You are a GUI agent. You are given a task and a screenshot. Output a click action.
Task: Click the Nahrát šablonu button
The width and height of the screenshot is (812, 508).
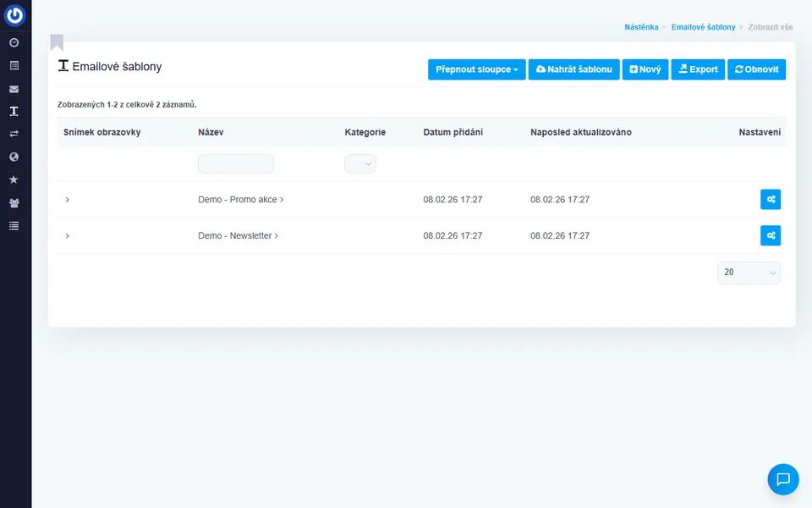(x=573, y=69)
